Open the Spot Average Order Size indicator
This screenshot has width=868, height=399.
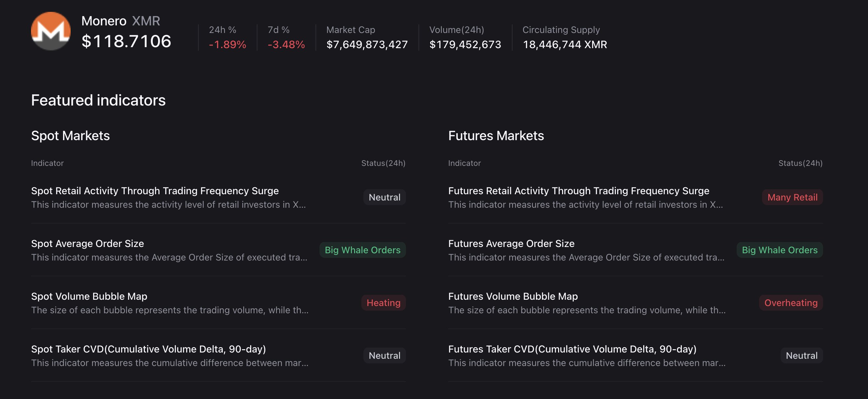point(87,243)
